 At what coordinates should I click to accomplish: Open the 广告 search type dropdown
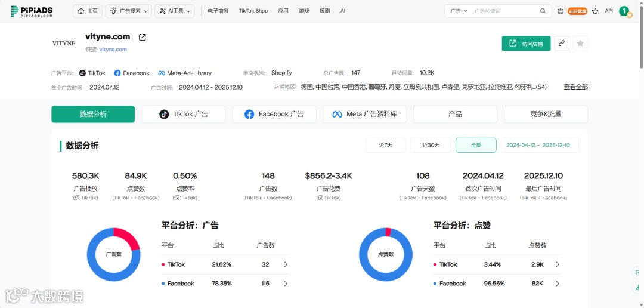459,11
